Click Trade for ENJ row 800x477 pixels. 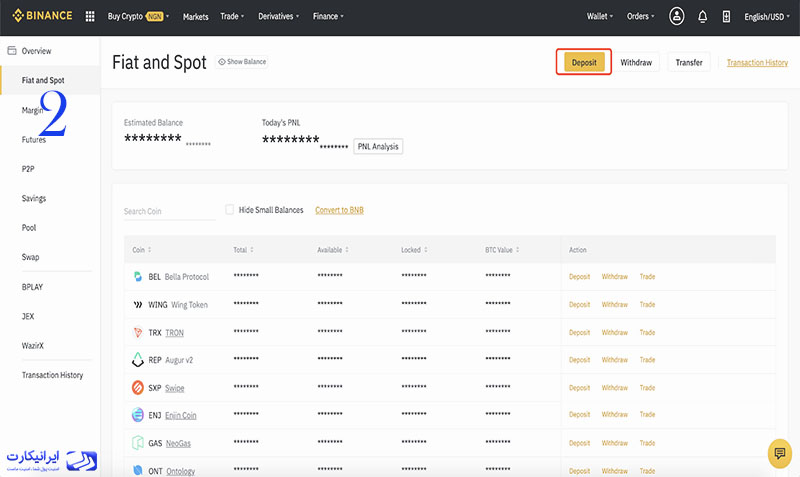point(647,414)
